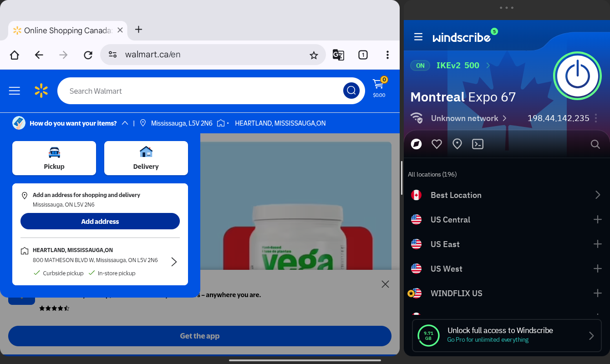
Task: Open Chrome three-dot menu
Action: [387, 55]
